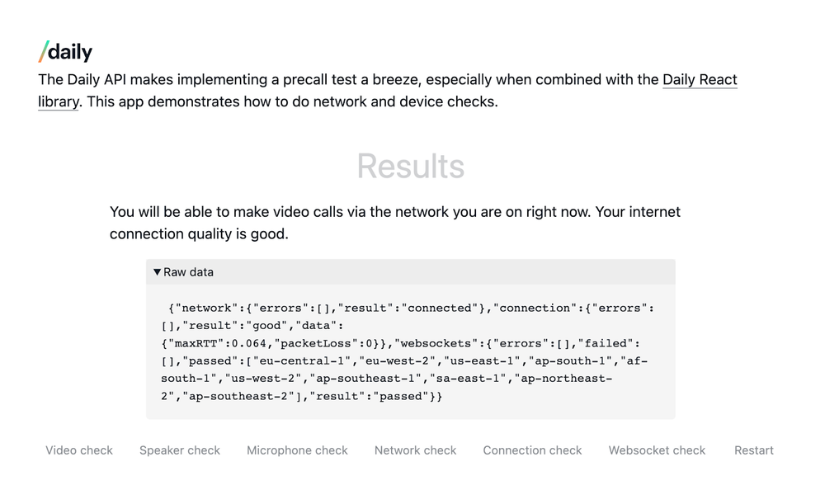This screenshot has width=825, height=504.
Task: Switch to the Speaker check section
Action: [x=179, y=450]
